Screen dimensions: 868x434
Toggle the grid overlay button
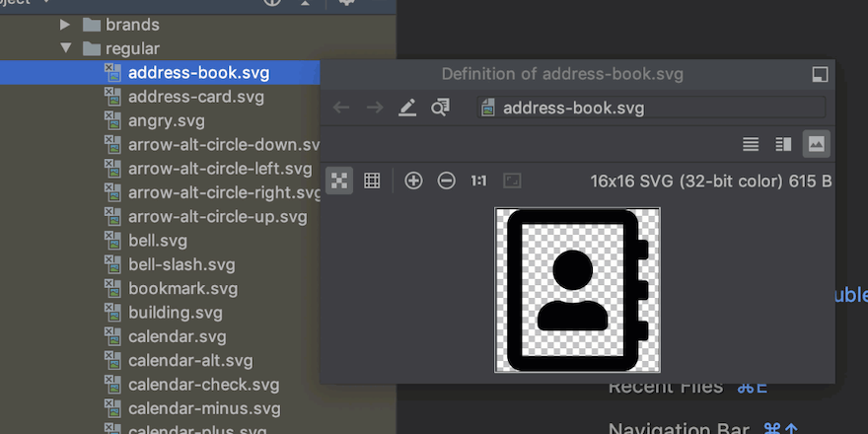[372, 181]
